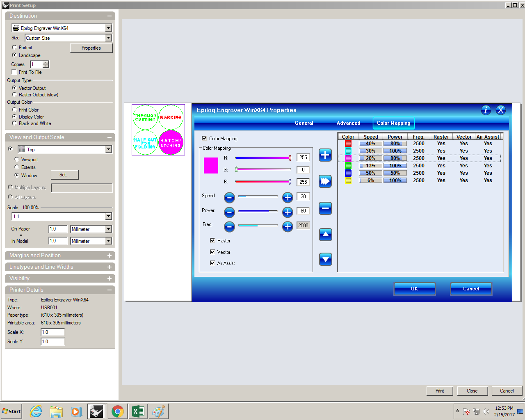Screen dimensions: 525x420
Task: Select the blue color row icon
Action: [x=348, y=173]
